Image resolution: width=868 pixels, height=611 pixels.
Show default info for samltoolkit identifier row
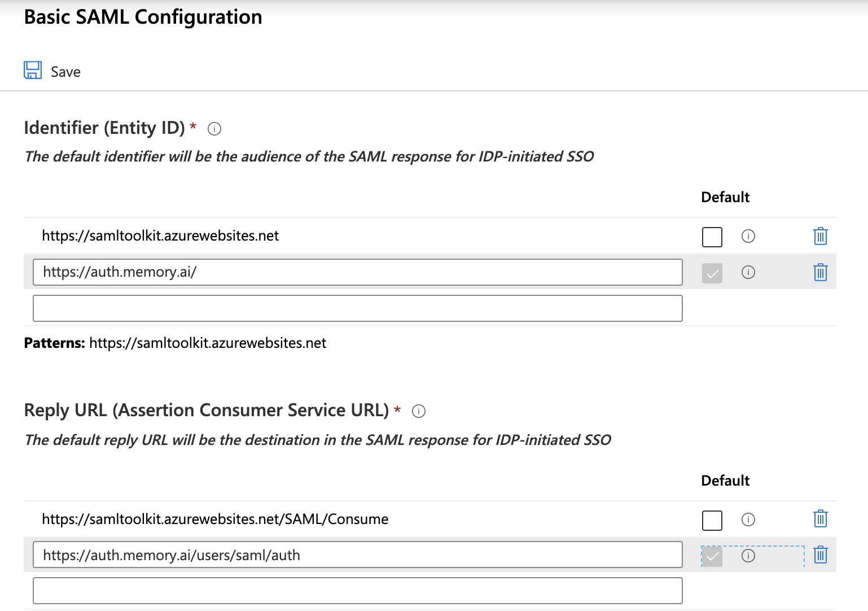point(748,236)
